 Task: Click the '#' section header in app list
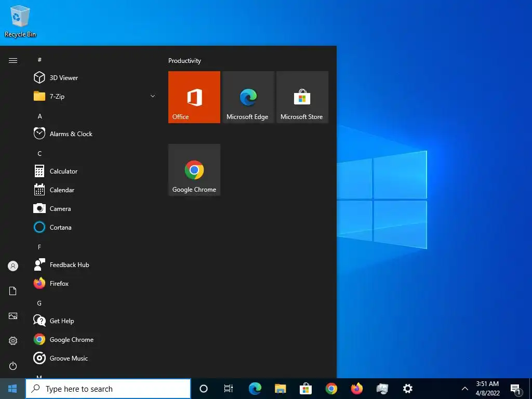click(x=39, y=60)
